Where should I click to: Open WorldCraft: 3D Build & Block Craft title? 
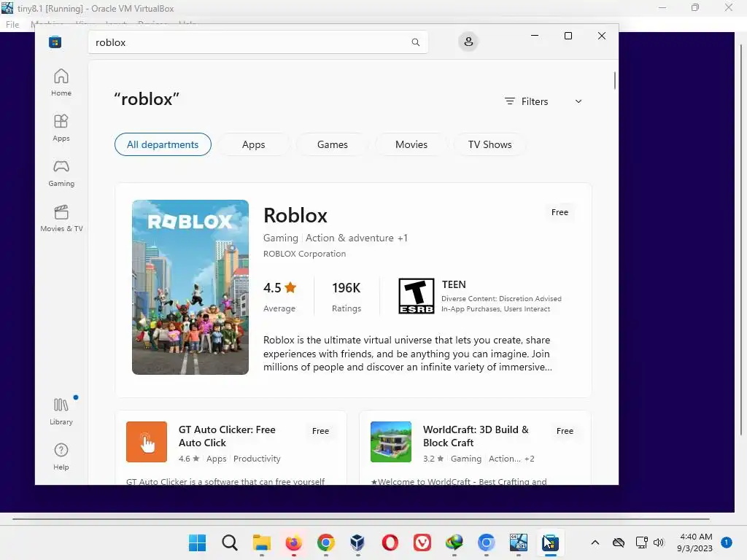476,436
